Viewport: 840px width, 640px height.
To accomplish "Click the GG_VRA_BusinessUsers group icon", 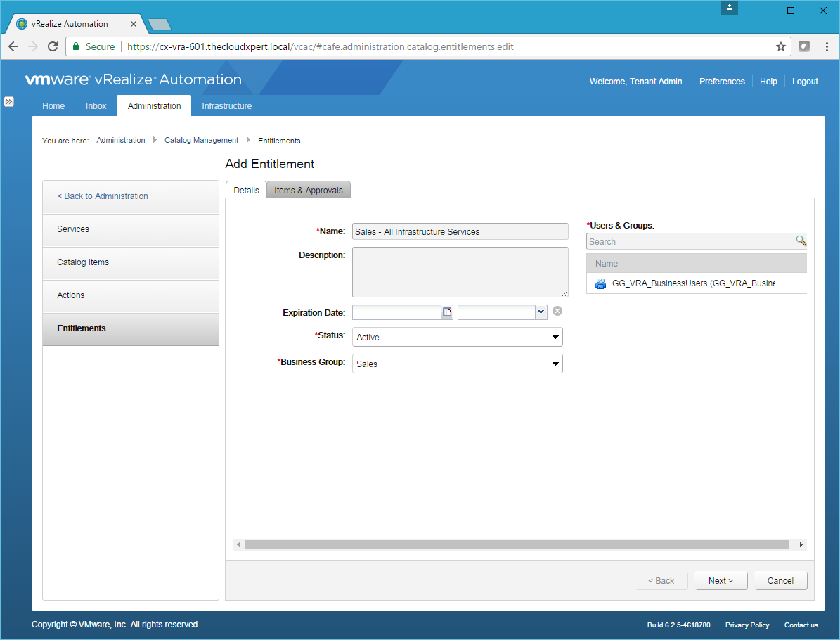I will (600, 283).
